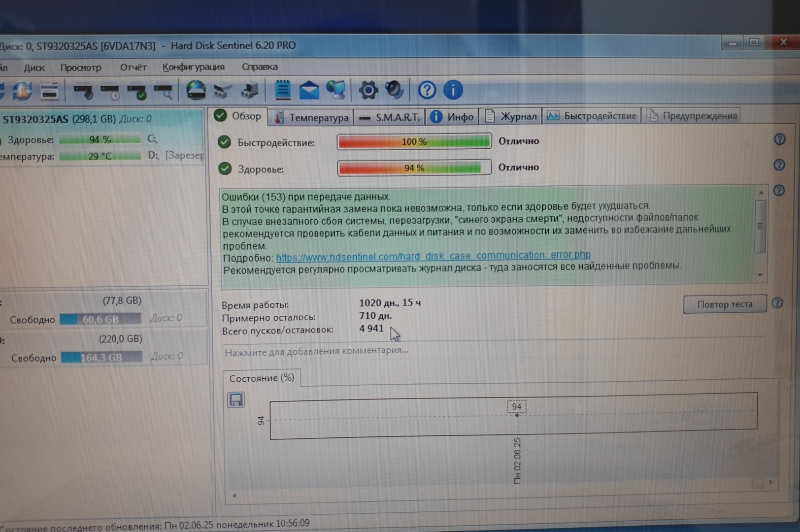Open the configuration gear icon in toolbar

tap(367, 90)
